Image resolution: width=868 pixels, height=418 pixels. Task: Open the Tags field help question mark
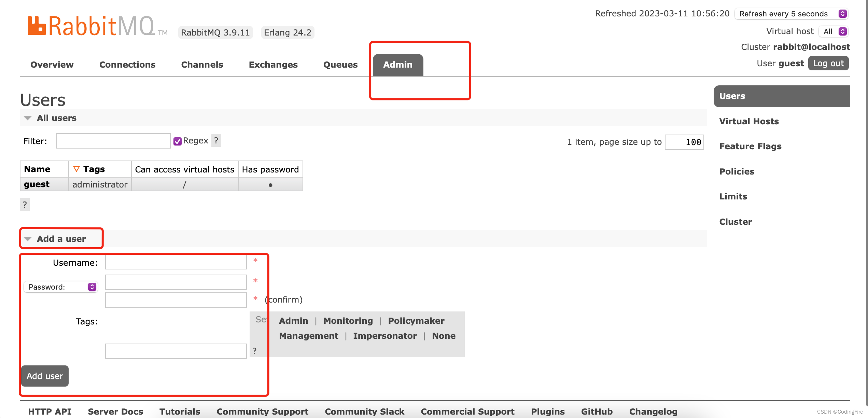pos(254,351)
